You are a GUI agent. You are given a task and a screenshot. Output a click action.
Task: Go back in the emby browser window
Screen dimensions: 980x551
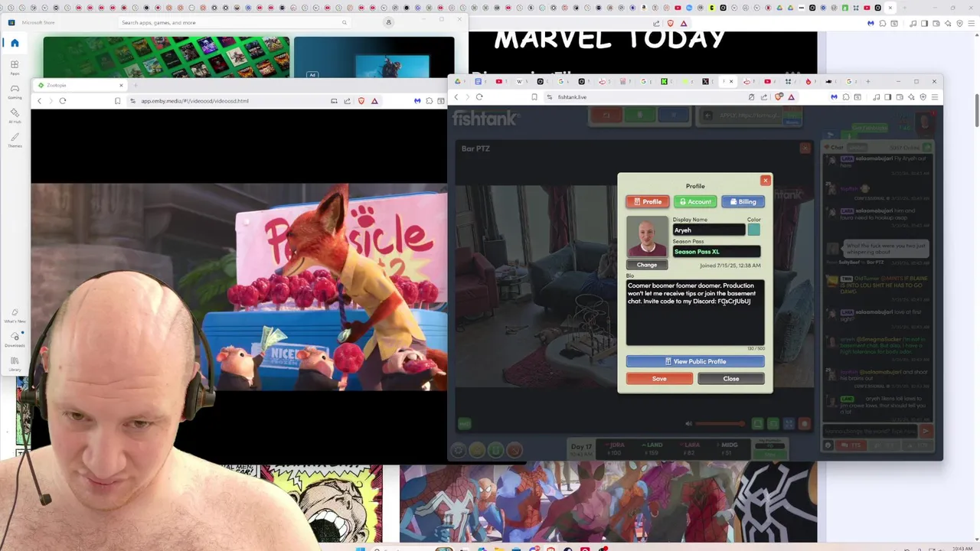[40, 101]
